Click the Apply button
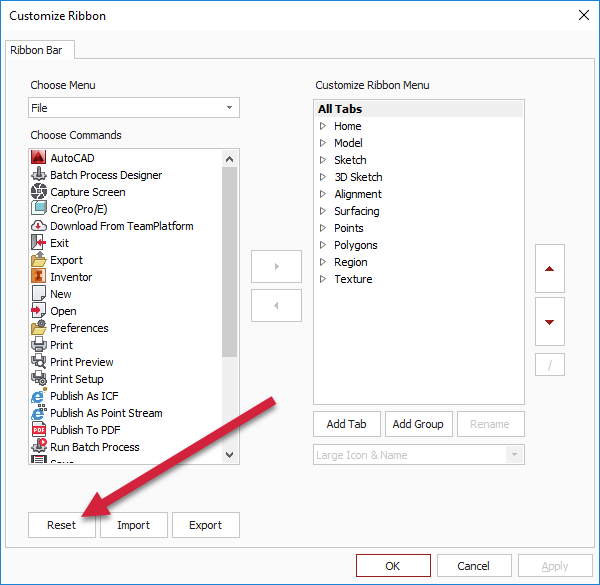This screenshot has height=585, width=600. click(555, 565)
